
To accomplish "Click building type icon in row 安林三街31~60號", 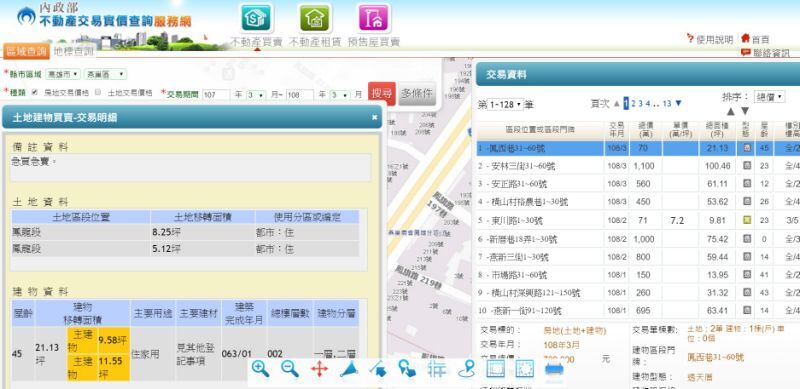I will [x=747, y=166].
